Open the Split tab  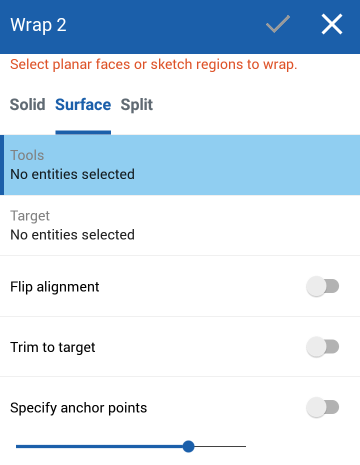pyautogui.click(x=137, y=105)
